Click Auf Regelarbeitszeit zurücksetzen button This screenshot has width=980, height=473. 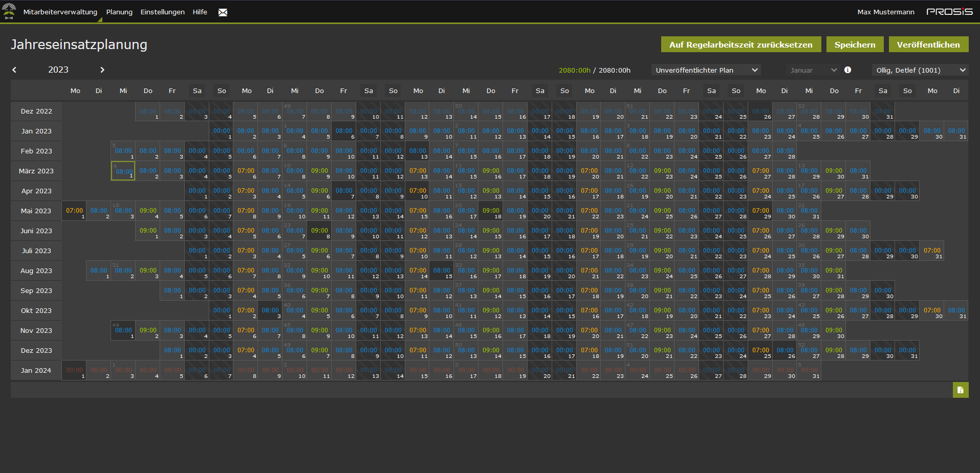click(x=741, y=44)
